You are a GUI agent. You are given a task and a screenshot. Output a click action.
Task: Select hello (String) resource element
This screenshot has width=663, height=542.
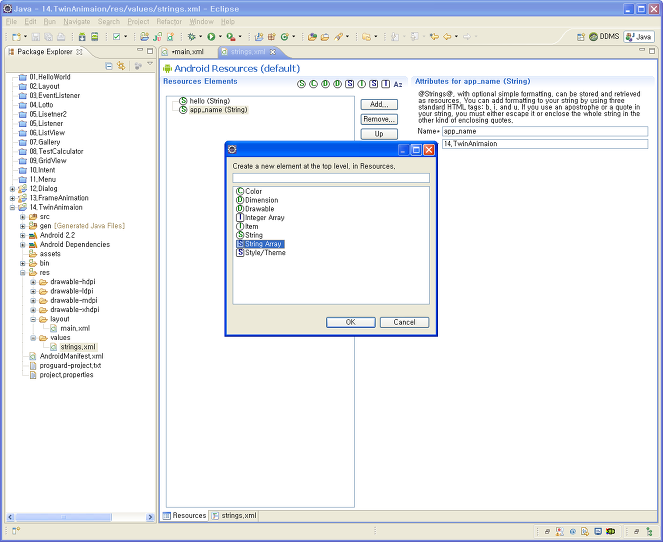pos(205,101)
